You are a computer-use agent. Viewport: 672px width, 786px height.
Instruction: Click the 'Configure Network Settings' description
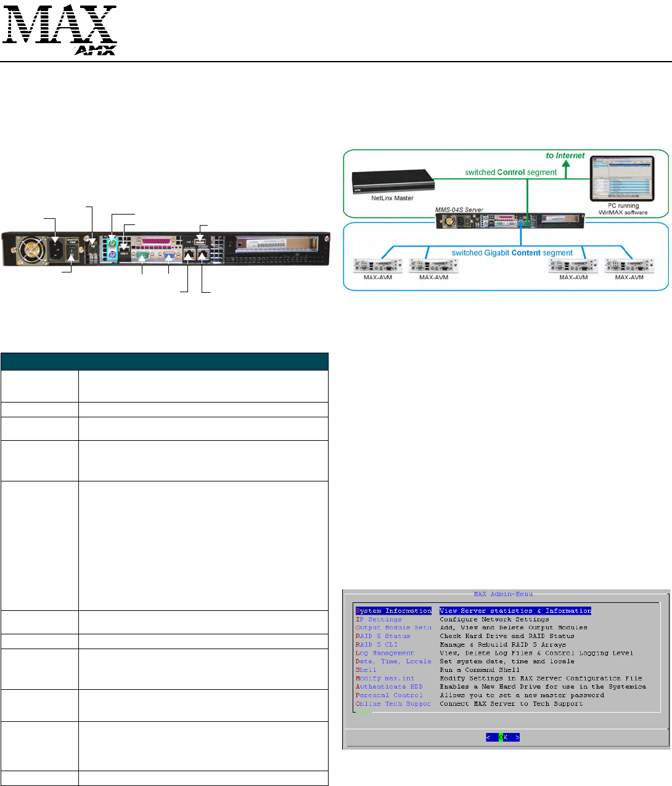pos(494,620)
